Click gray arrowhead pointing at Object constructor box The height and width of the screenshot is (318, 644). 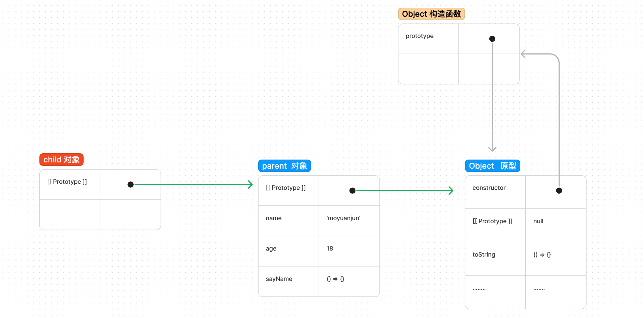tap(523, 54)
